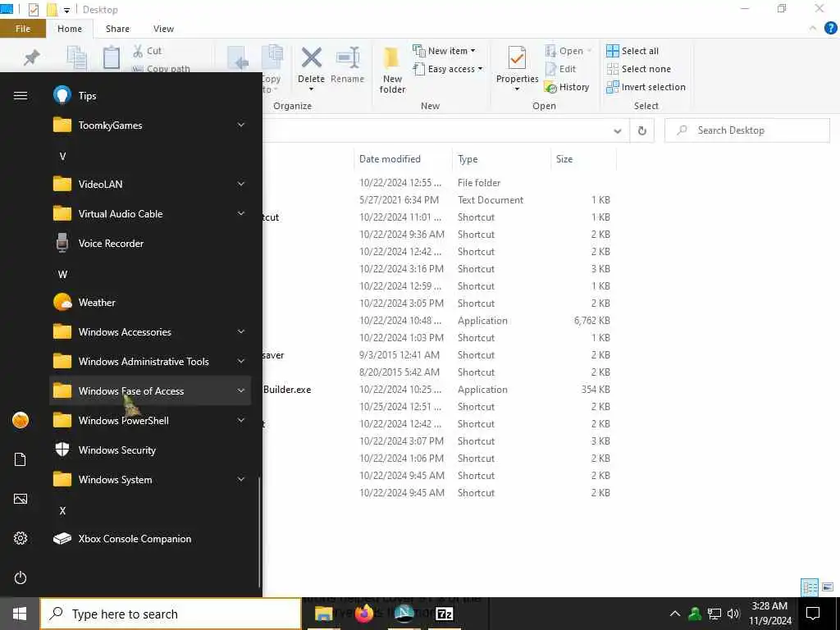Open the File ribbon tab

point(23,29)
